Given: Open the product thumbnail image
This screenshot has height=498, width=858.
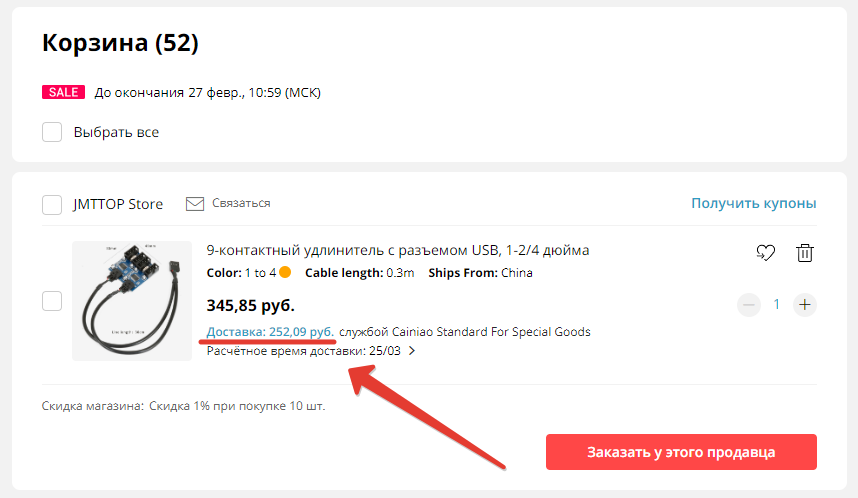Looking at the screenshot, I should click(x=132, y=301).
